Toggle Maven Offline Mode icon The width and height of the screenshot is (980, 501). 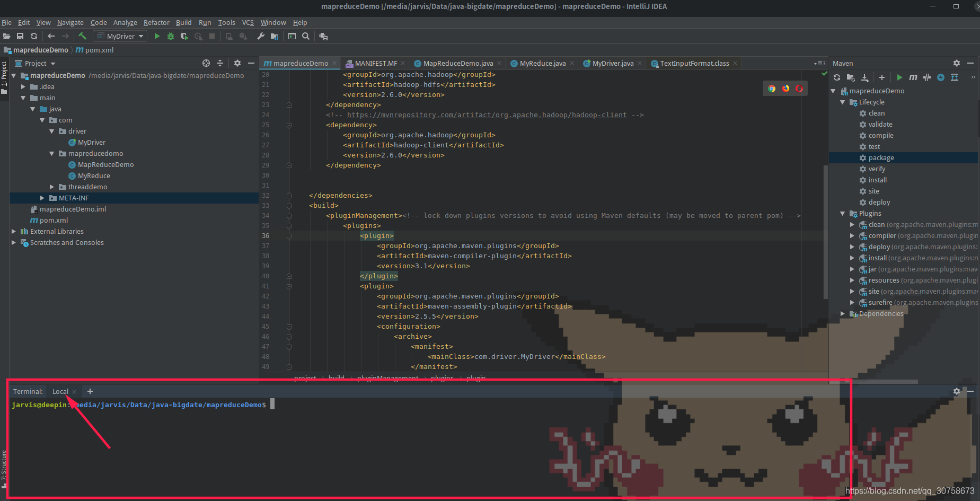pyautogui.click(x=927, y=77)
